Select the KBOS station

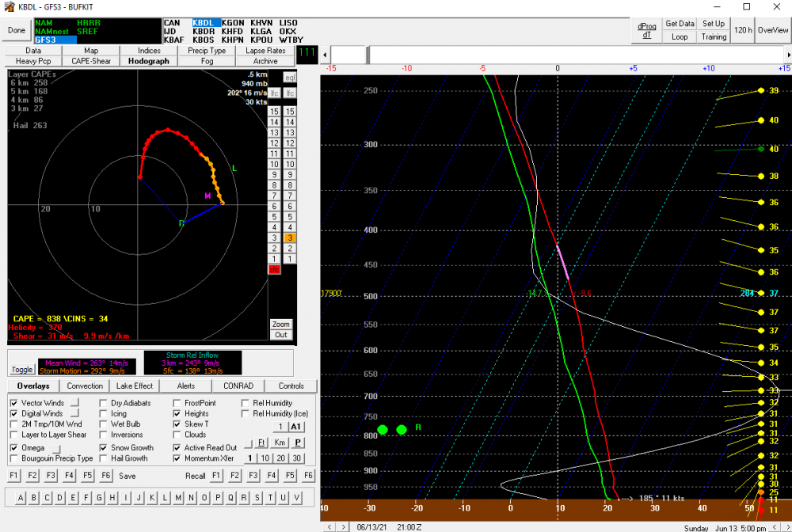(x=204, y=40)
